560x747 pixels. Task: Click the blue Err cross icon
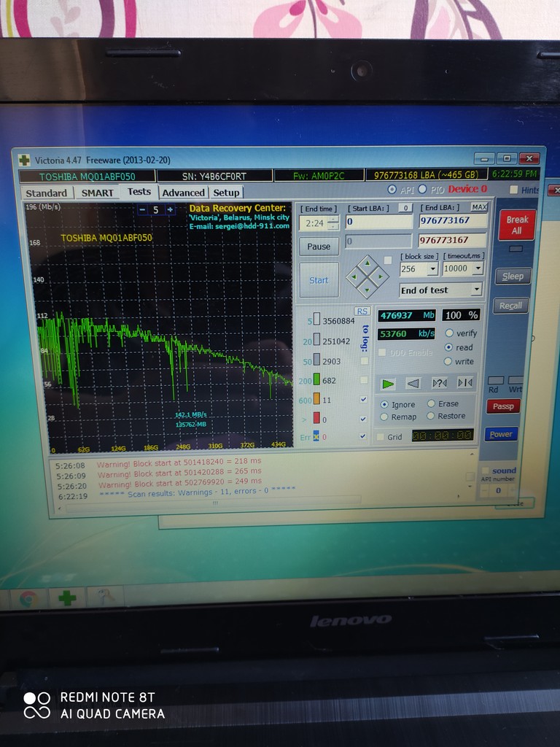click(316, 436)
